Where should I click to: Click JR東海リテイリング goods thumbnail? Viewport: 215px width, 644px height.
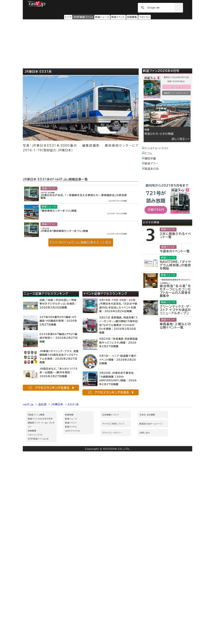[30, 357]
